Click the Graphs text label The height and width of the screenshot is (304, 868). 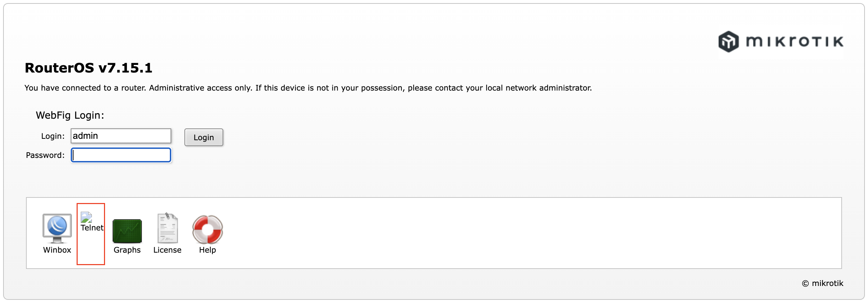127,250
